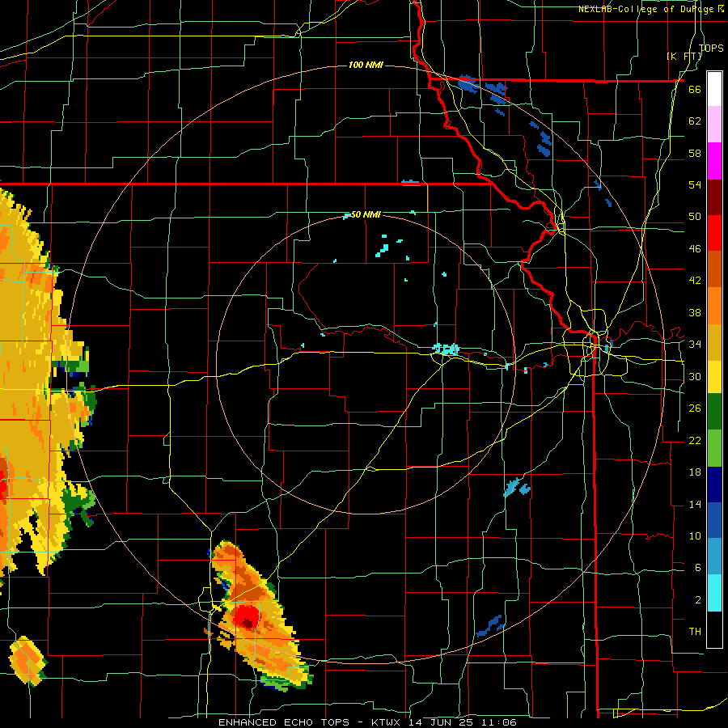Click the '100 NMI' range ring label
Viewport: 728px width, 728px height.
coord(366,65)
